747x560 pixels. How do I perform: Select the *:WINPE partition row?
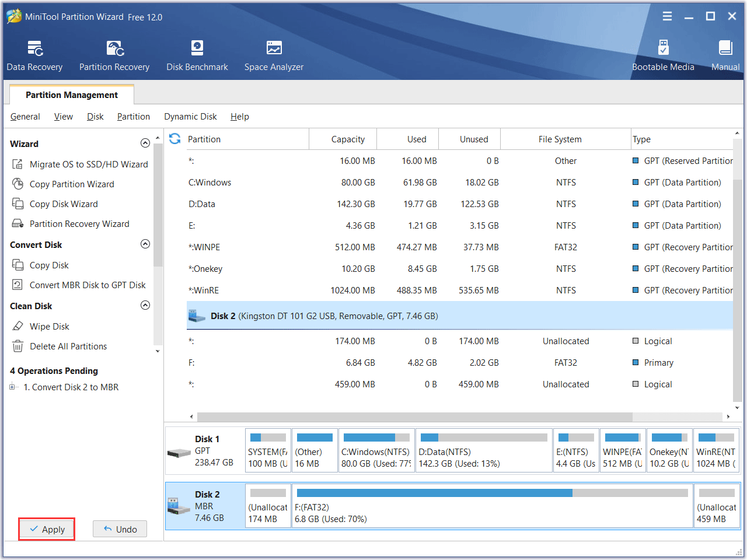(x=459, y=247)
